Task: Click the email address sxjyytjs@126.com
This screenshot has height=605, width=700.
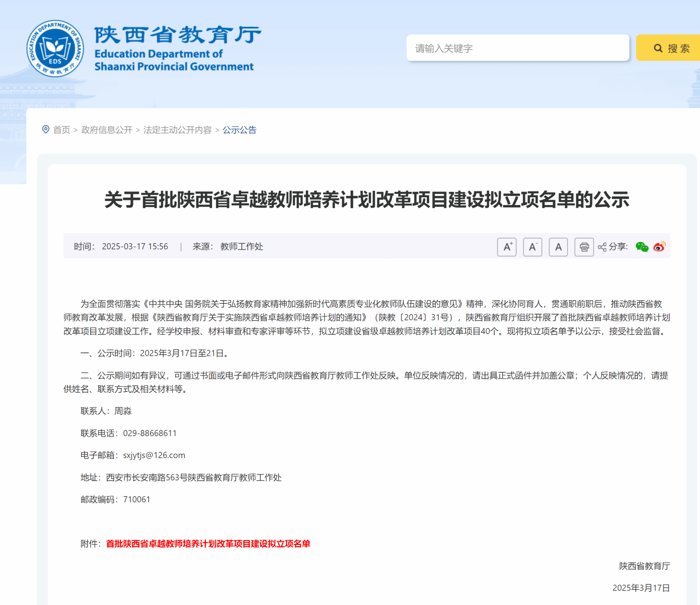Action: pos(154,455)
